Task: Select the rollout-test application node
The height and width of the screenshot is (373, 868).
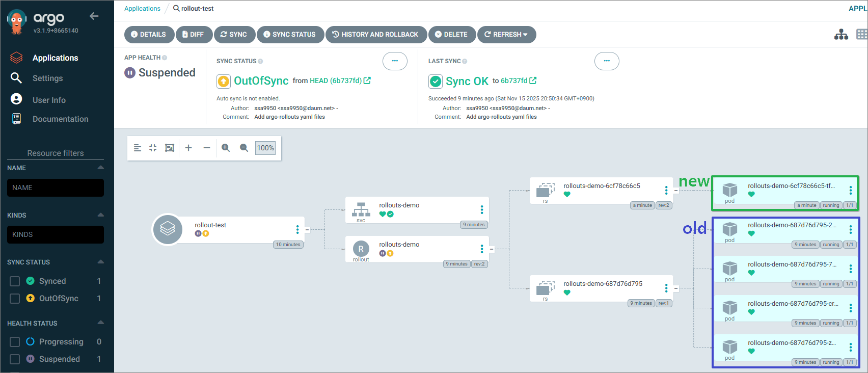Action: tap(228, 229)
